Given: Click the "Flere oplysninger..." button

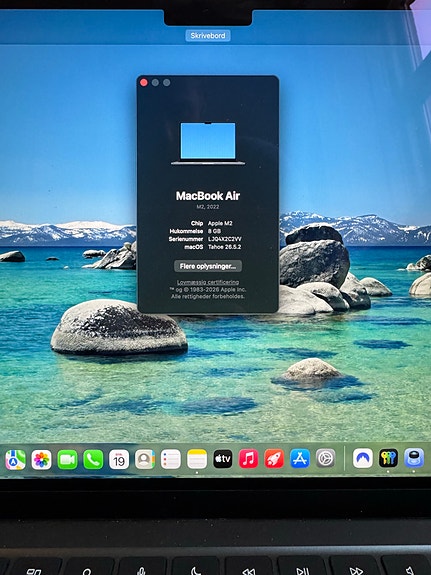Looking at the screenshot, I should coord(208,266).
